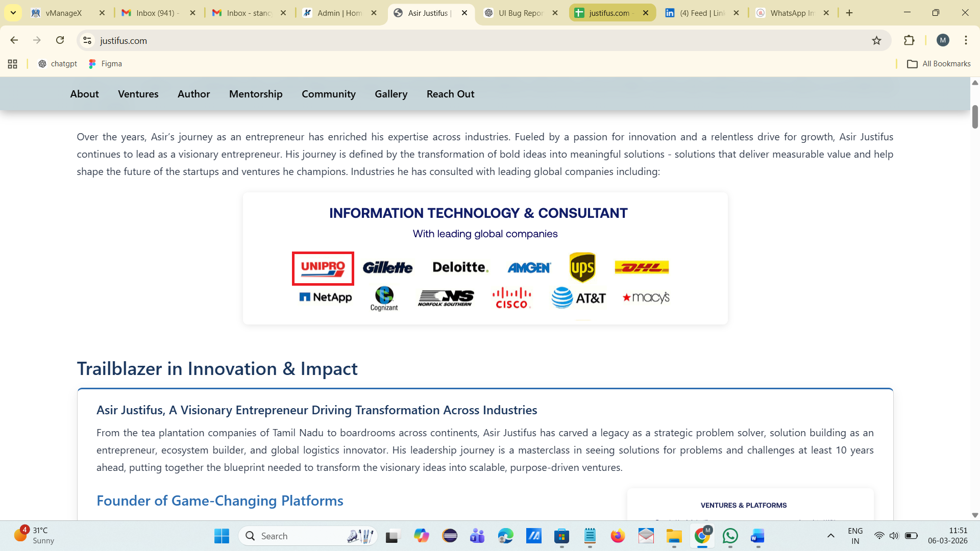Viewport: 980px width, 551px height.
Task: Click the Windows taskbar Search box
Action: coord(306,536)
